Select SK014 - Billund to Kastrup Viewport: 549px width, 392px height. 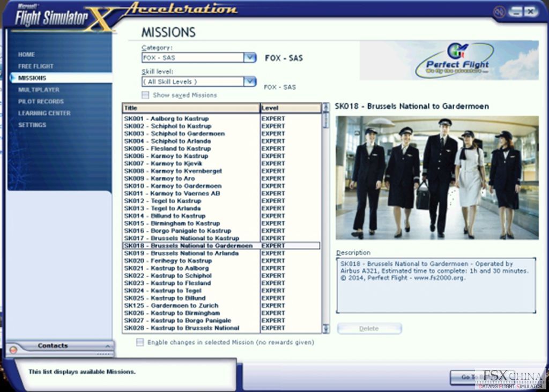coord(221,216)
